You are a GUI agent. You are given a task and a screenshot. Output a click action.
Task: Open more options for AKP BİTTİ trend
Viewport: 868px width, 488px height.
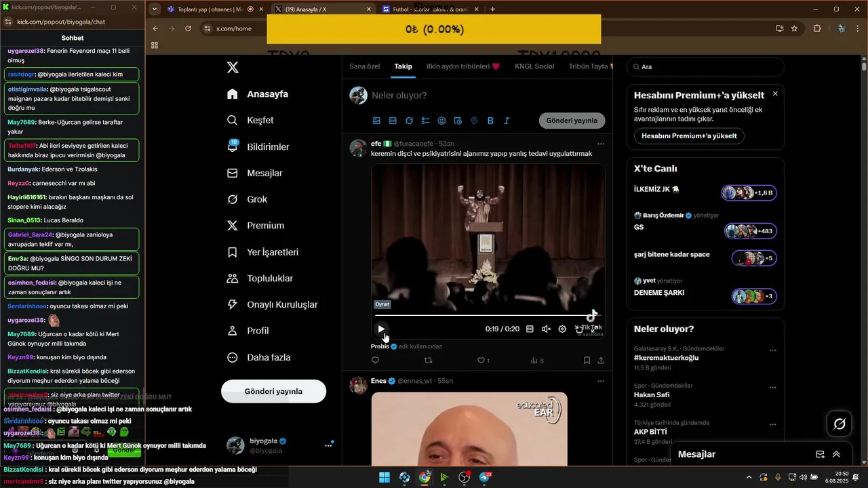(x=772, y=424)
